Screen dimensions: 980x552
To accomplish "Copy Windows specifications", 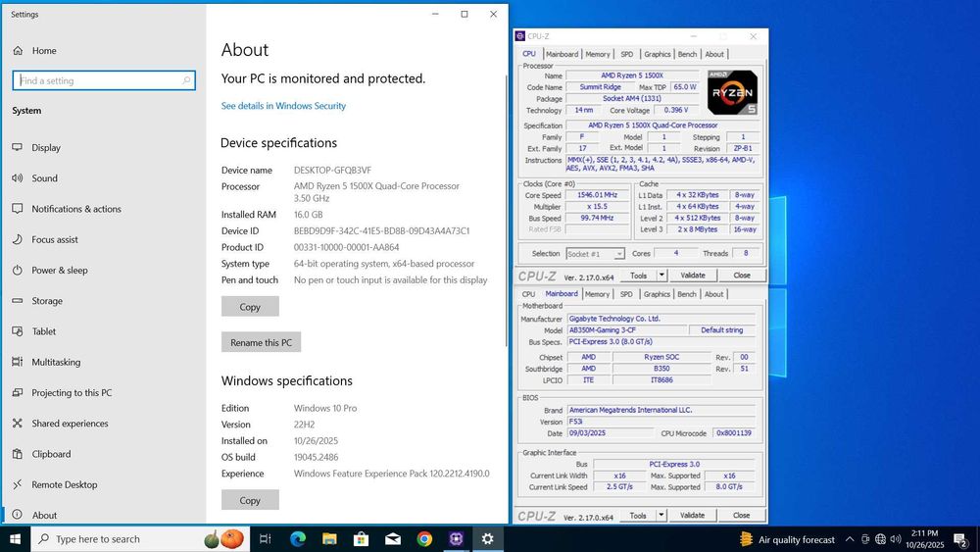I will (250, 500).
